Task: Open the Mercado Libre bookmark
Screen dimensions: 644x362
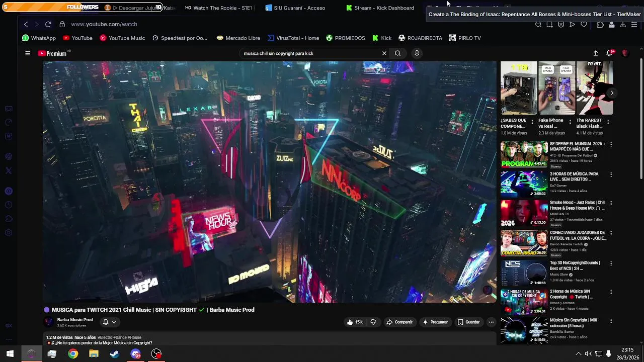Action: tap(238, 38)
